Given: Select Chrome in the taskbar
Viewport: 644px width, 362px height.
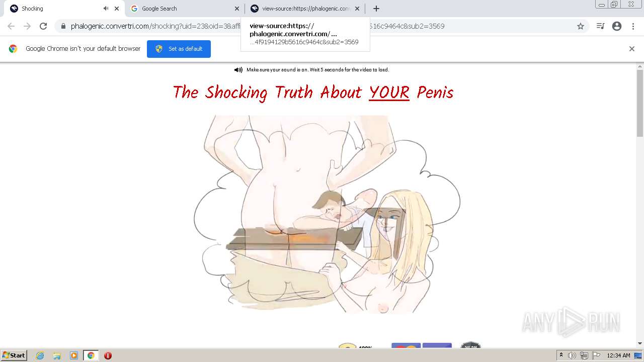Looking at the screenshot, I should [x=91, y=355].
